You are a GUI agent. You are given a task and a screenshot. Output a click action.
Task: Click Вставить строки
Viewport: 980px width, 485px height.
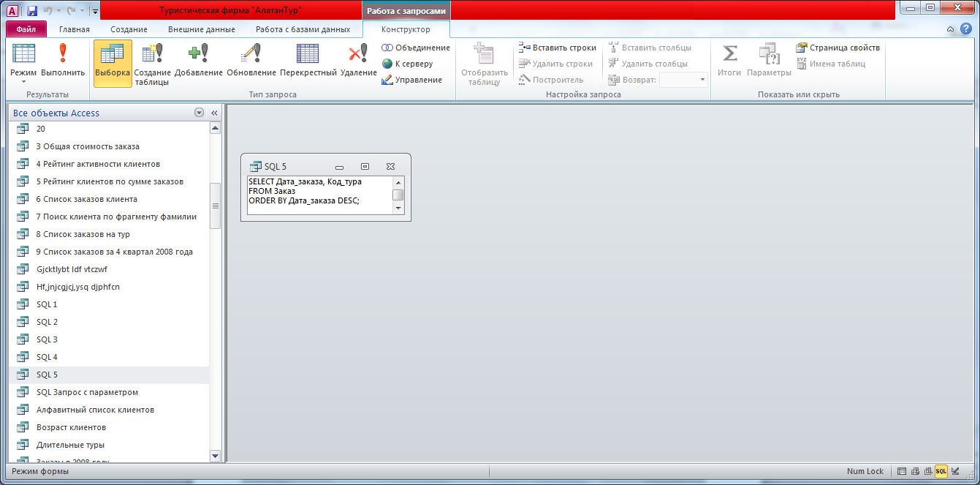point(558,48)
